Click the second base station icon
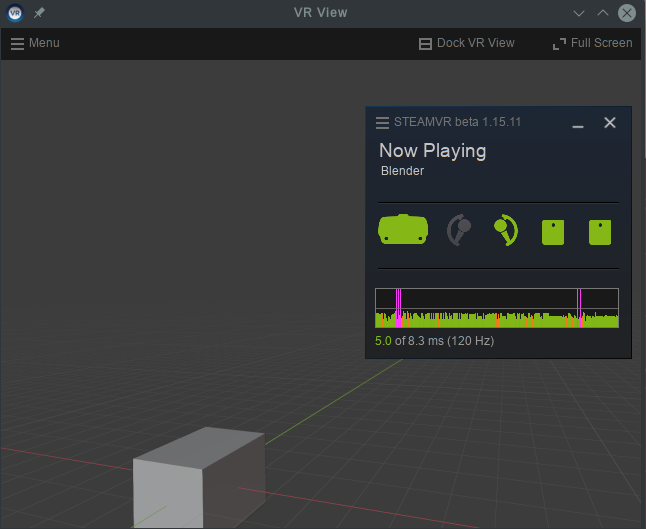This screenshot has height=529, width=646. 600,232
